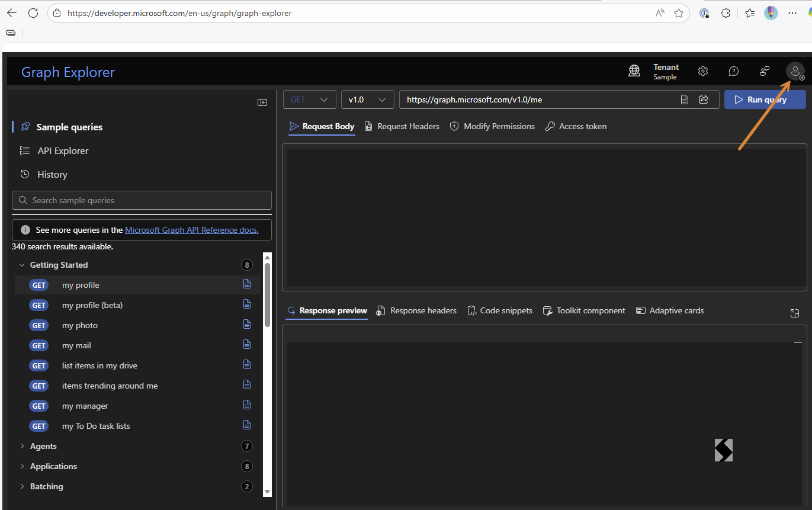The image size is (812, 510).
Task: Click the Graph Explorer title
Action: [x=68, y=72]
